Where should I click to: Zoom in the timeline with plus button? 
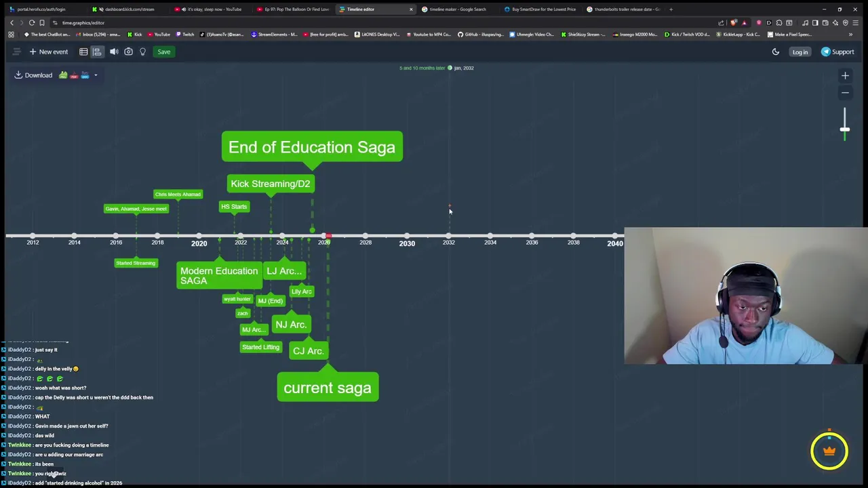click(x=845, y=75)
